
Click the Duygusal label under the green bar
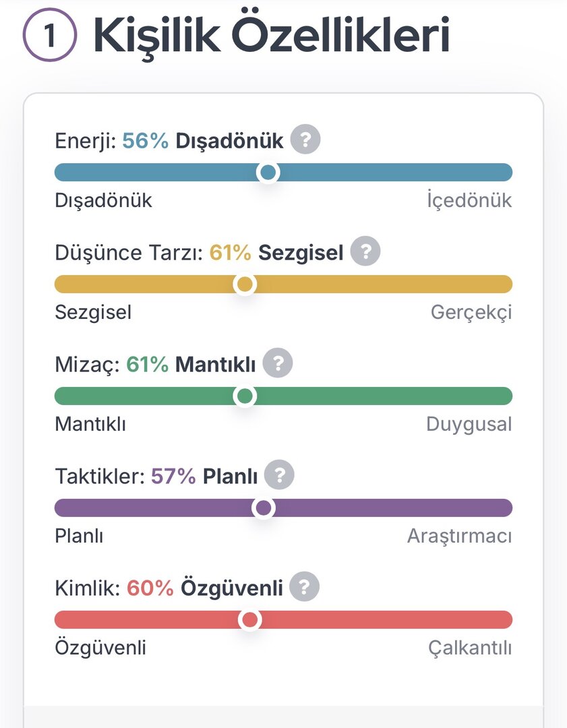(469, 425)
